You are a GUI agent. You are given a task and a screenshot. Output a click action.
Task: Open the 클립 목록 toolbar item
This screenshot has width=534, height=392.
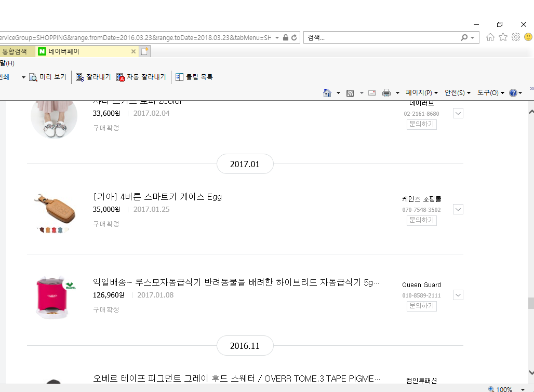194,77
